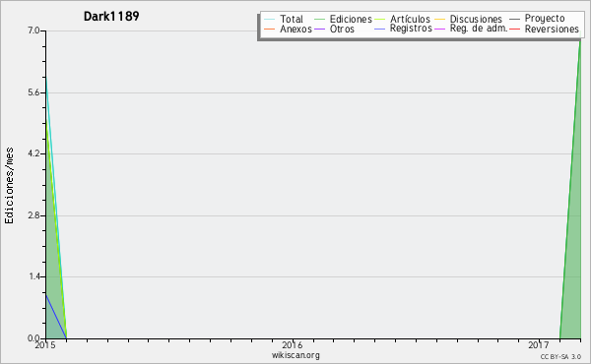Click the 2015 x-axis label
This screenshot has height=364, width=591.
point(45,345)
